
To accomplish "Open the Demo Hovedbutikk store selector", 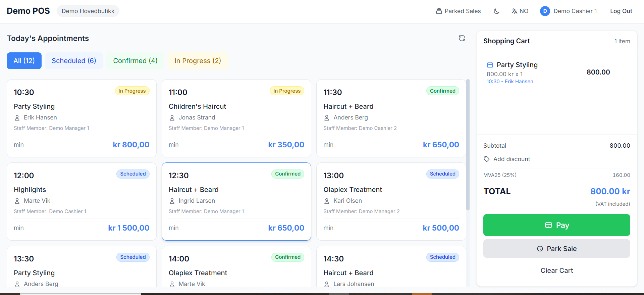I will coord(88,11).
